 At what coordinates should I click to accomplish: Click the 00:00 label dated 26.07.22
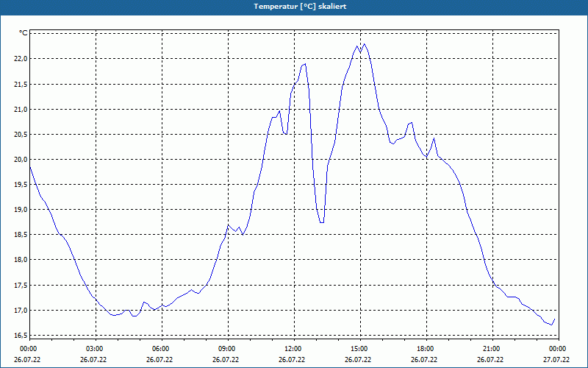pos(27,349)
